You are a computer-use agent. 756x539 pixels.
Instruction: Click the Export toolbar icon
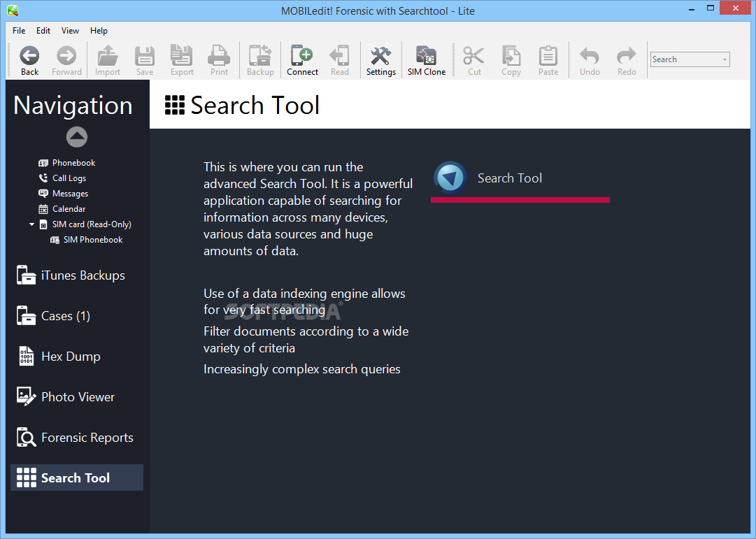point(182,61)
